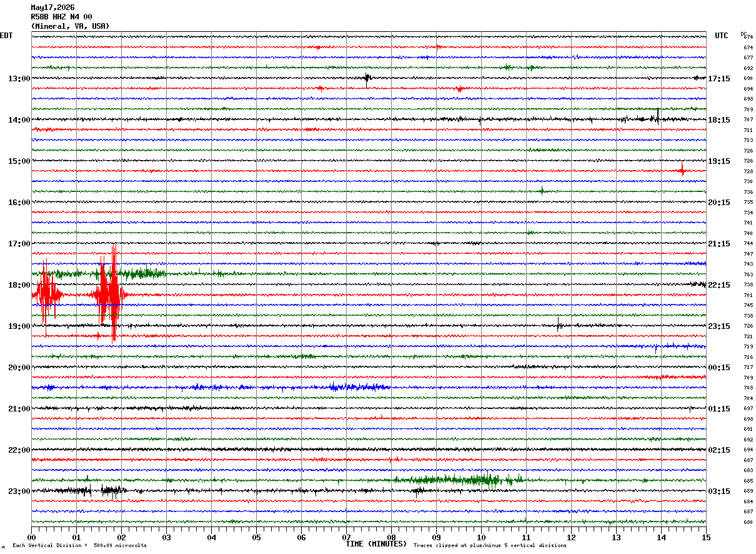
Task: Click the black spike near minute 7.5
Action: [367, 78]
